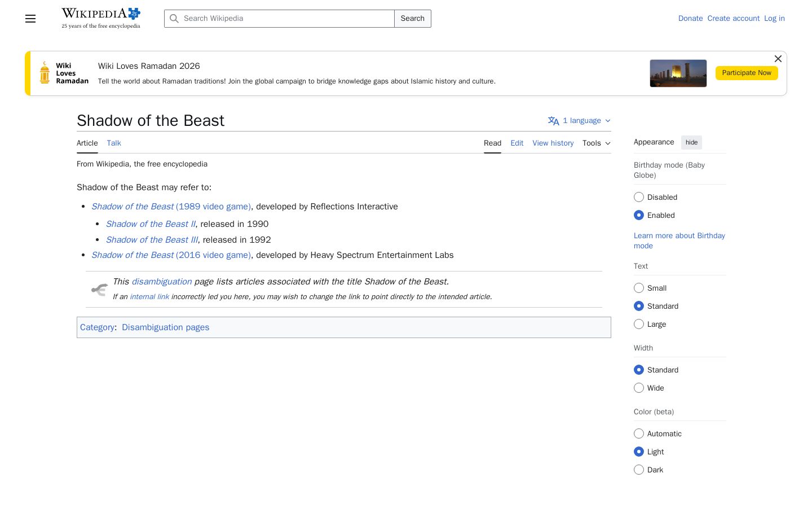
Task: Select Enabled birthday mode
Action: point(639,215)
